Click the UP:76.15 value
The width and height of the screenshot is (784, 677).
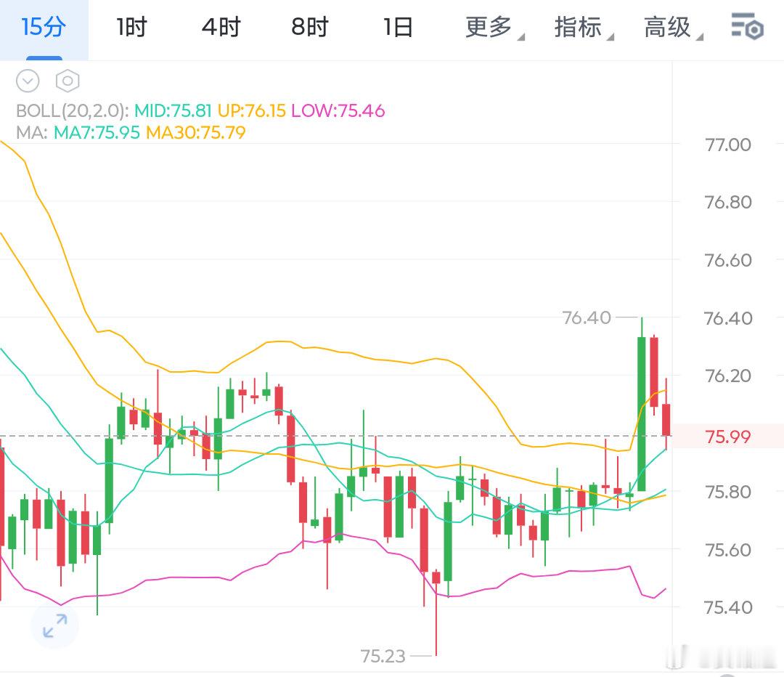point(251,110)
